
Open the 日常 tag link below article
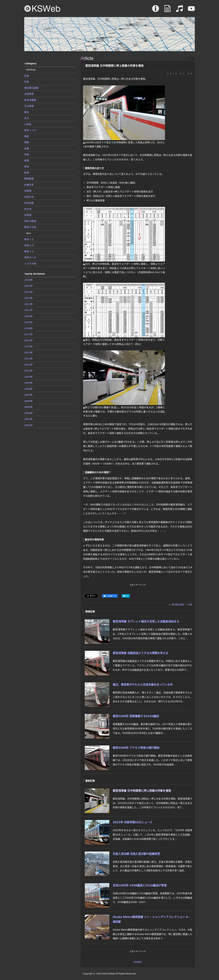coord(190,605)
